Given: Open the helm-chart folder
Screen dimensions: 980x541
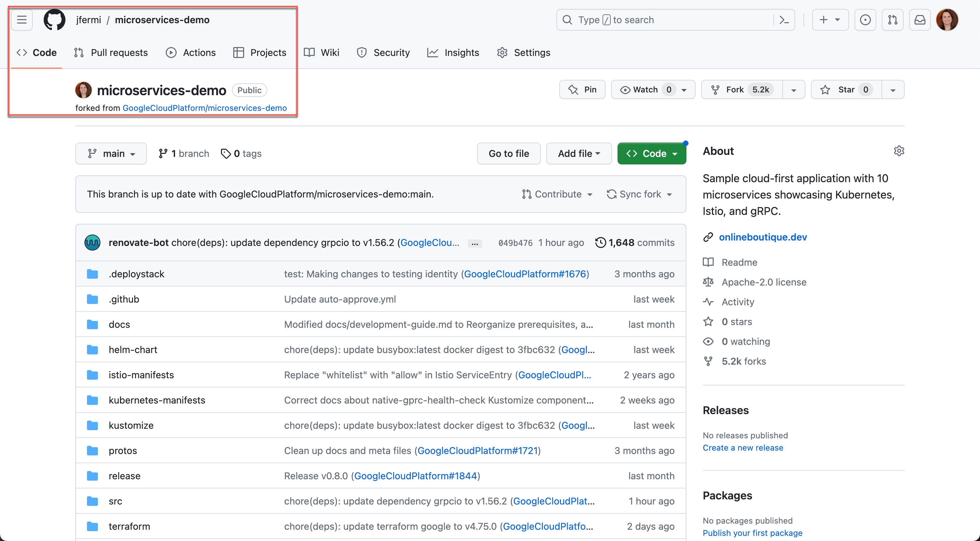Looking at the screenshot, I should coord(133,349).
